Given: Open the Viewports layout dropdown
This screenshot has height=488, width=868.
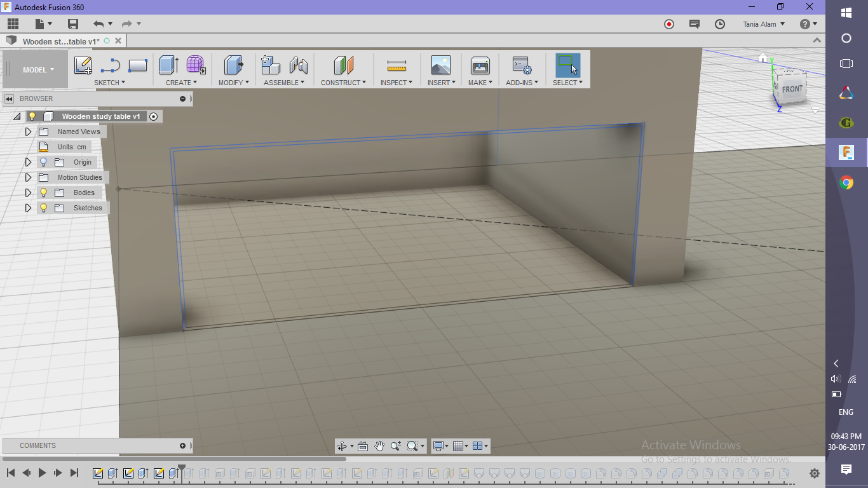Looking at the screenshot, I should [481, 446].
